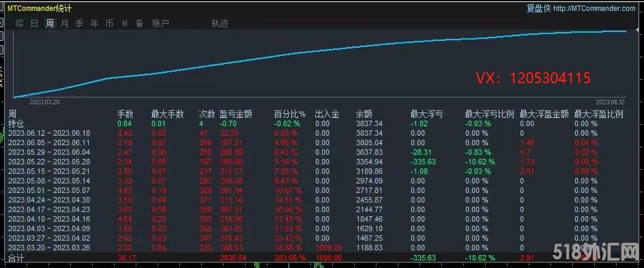The width and height of the screenshot is (644, 268).
Task: Click the 余额 column header
Action: pos(364,114)
